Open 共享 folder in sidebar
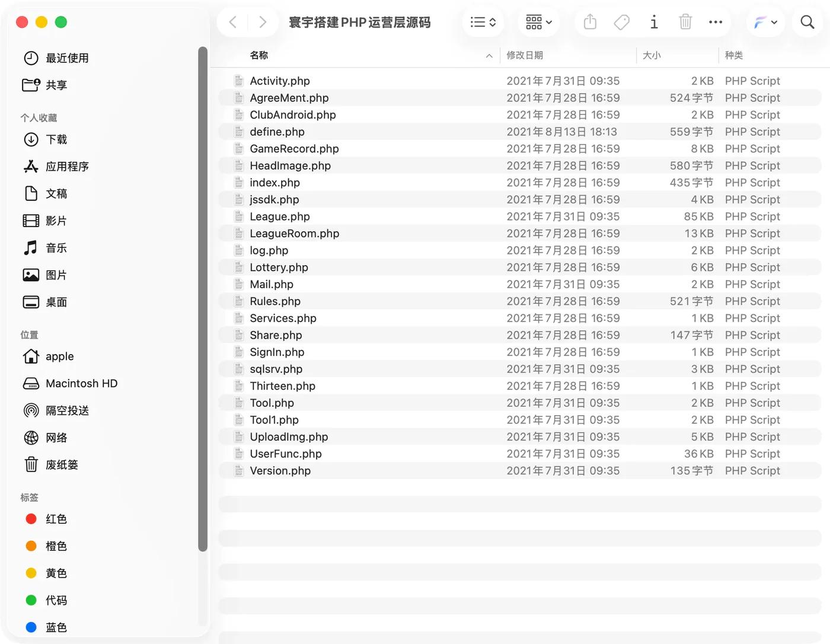The height and width of the screenshot is (644, 830). pyautogui.click(x=45, y=85)
